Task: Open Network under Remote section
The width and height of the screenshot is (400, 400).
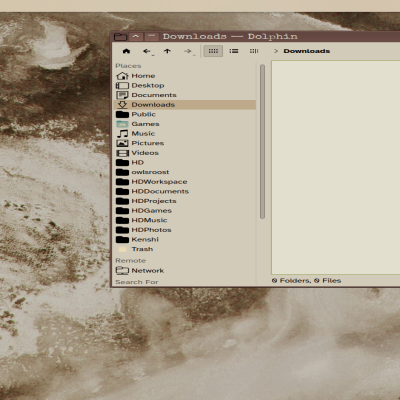Action: [x=185, y=271]
